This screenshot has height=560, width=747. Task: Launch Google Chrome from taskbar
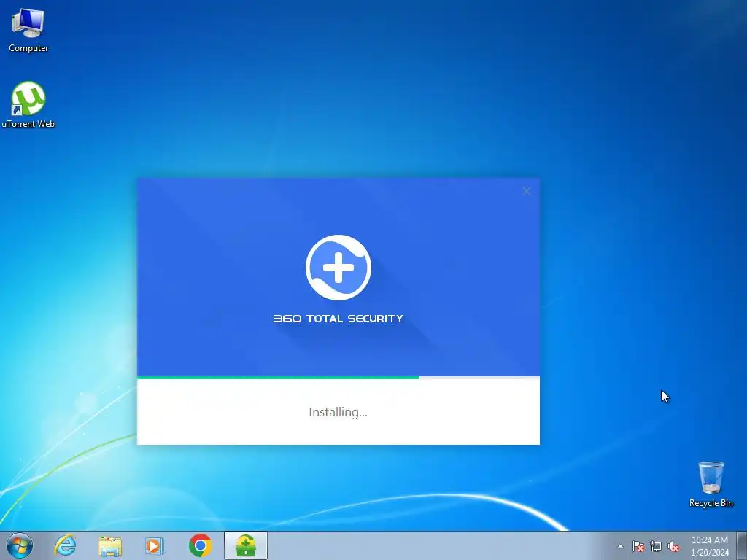point(200,545)
